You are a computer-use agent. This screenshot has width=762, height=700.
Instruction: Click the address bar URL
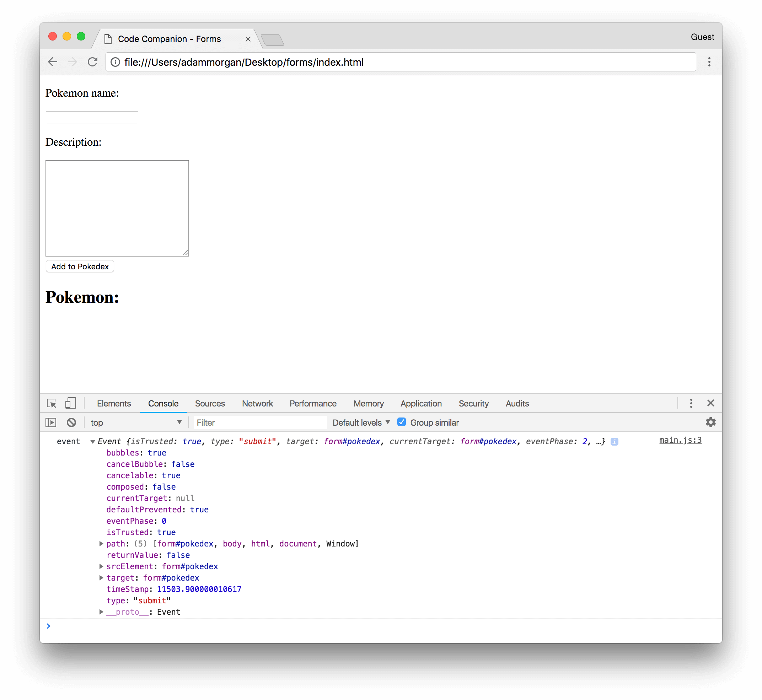click(x=244, y=62)
